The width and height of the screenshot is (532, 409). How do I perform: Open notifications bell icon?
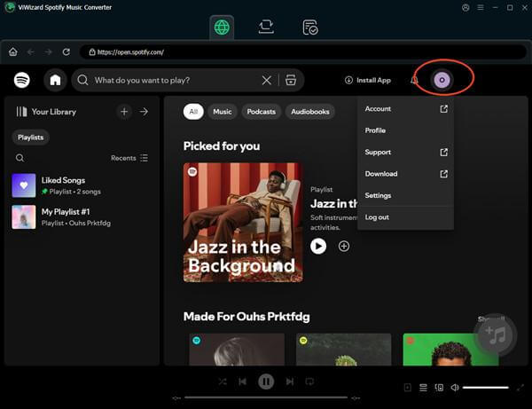pos(414,80)
